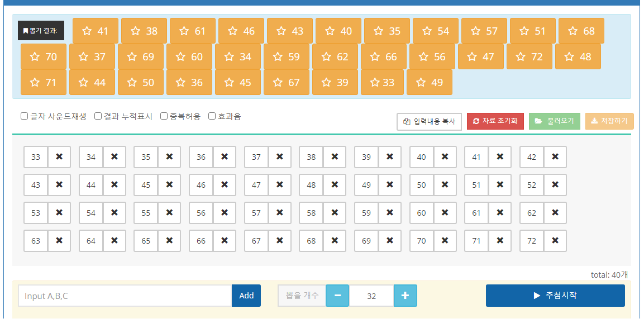Remove item 38 with its X icon

[335, 157]
